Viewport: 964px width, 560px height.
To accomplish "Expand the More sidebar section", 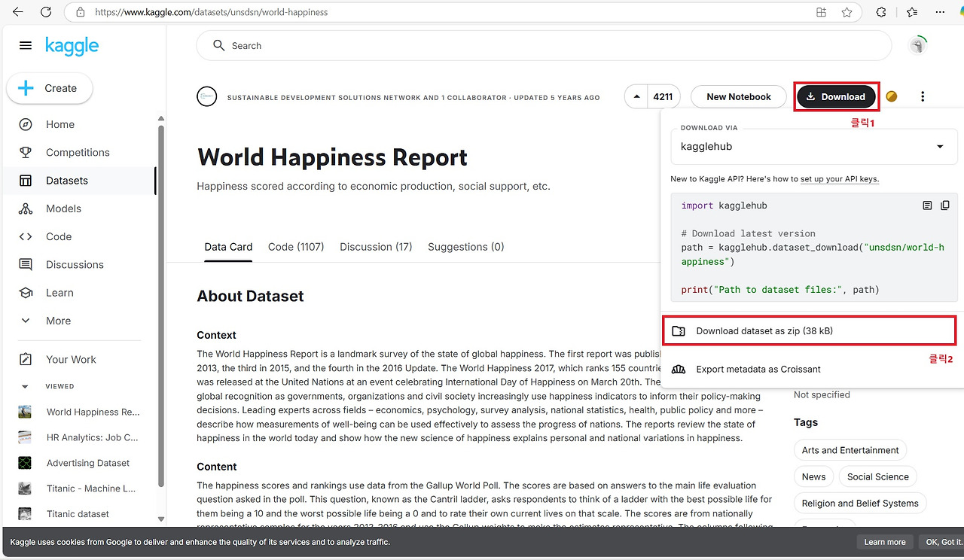I will point(58,321).
